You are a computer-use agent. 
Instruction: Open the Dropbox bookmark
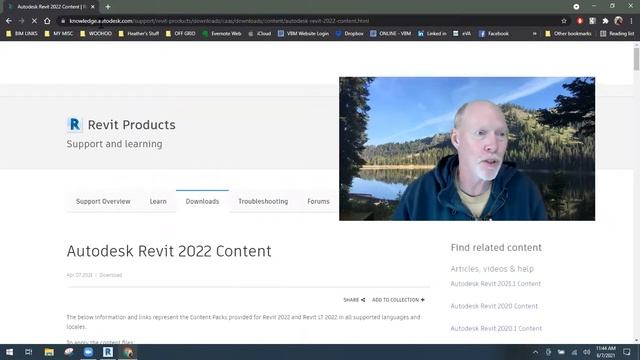pos(349,33)
